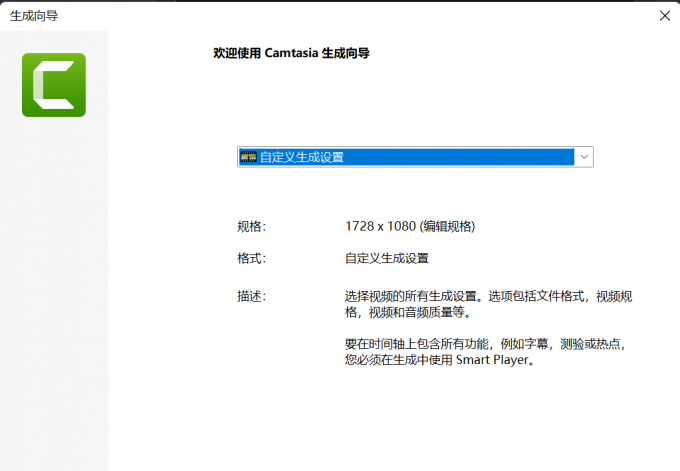Click the 格式 value 自定义生成设置
This screenshot has width=680, height=471.
pos(387,258)
